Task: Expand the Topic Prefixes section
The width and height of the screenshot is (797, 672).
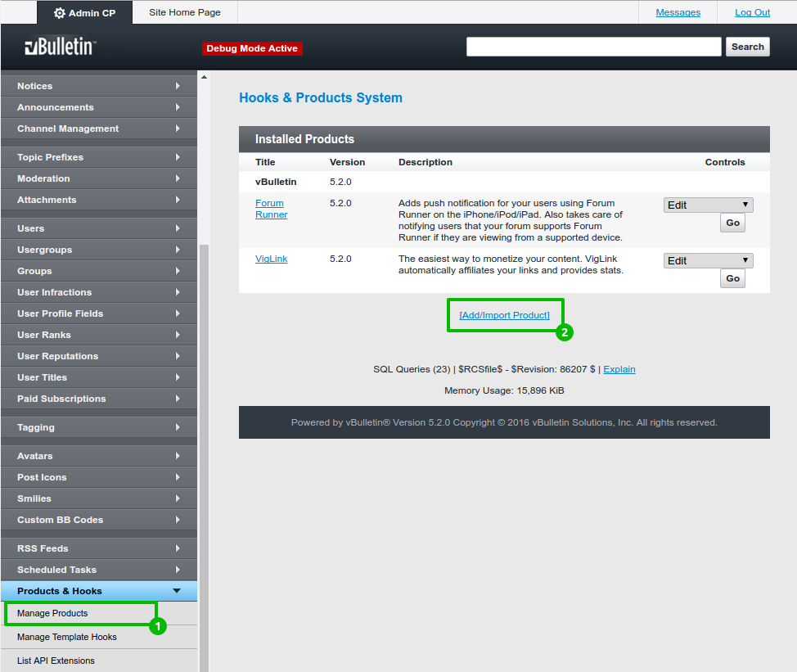Action: (x=99, y=157)
